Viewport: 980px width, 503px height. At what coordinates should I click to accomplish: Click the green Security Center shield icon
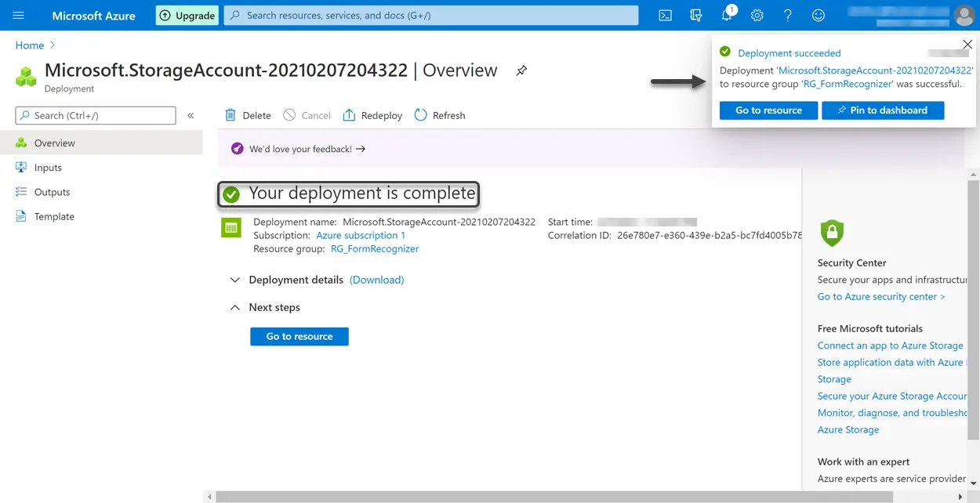[831, 233]
